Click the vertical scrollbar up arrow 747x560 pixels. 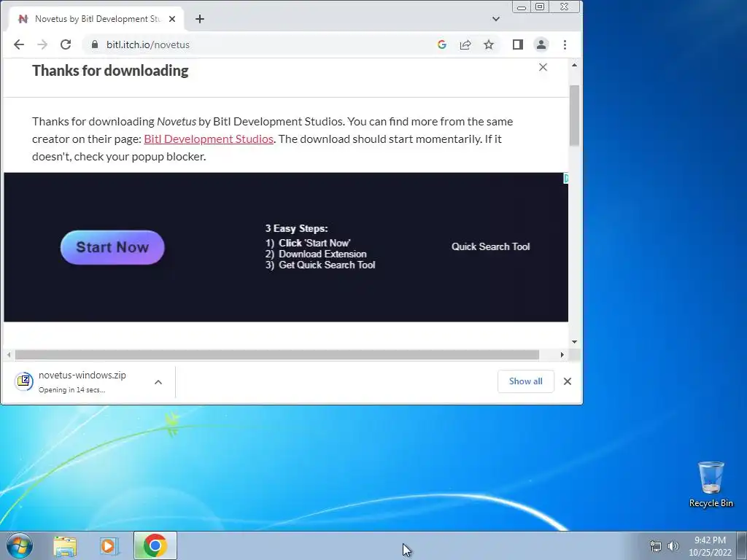tap(575, 65)
